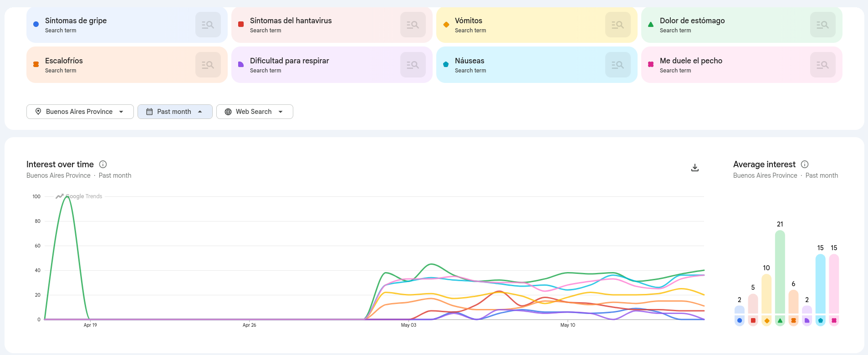Expand the Web Search type dropdown
Screen dimensions: 868x355
[x=255, y=112]
